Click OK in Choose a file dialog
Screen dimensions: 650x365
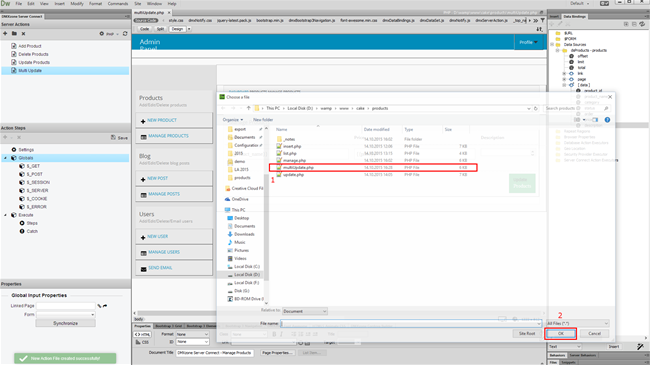pyautogui.click(x=560, y=333)
